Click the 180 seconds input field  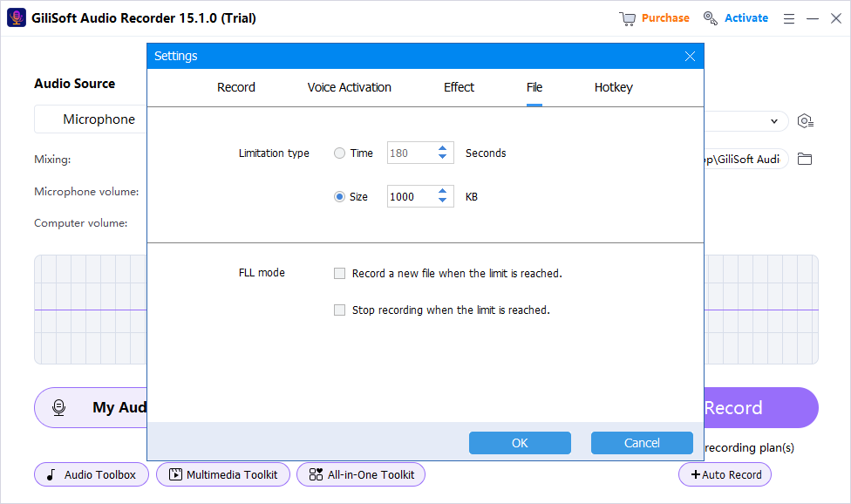(412, 153)
